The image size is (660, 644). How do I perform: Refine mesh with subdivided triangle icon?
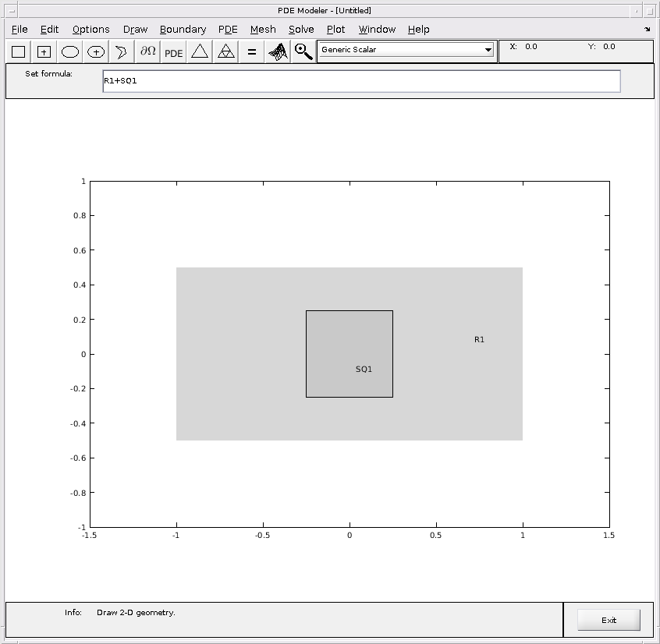click(225, 51)
